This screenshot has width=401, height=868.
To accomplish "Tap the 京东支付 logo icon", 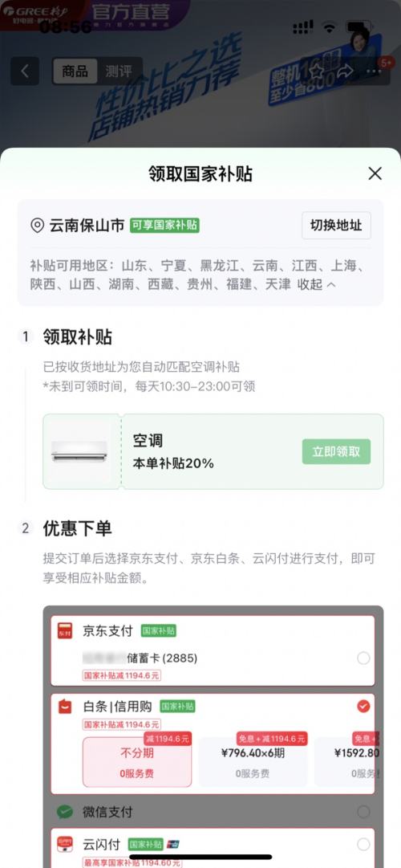I will pos(65,630).
